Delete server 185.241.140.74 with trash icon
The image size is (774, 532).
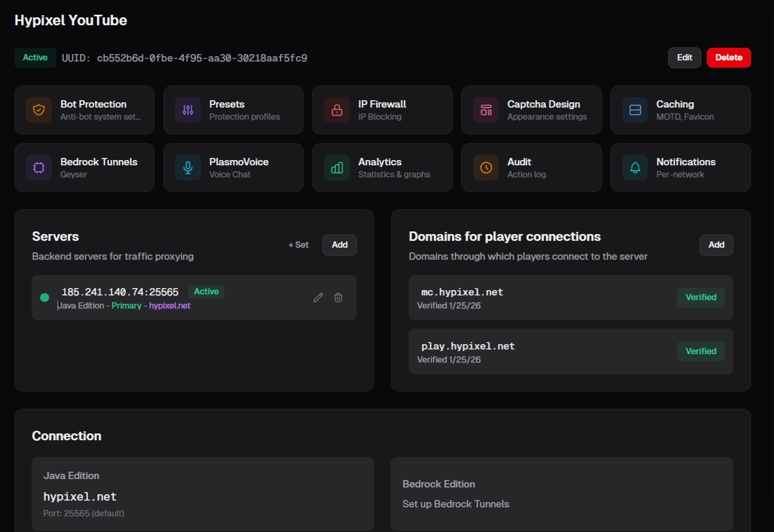tap(338, 297)
